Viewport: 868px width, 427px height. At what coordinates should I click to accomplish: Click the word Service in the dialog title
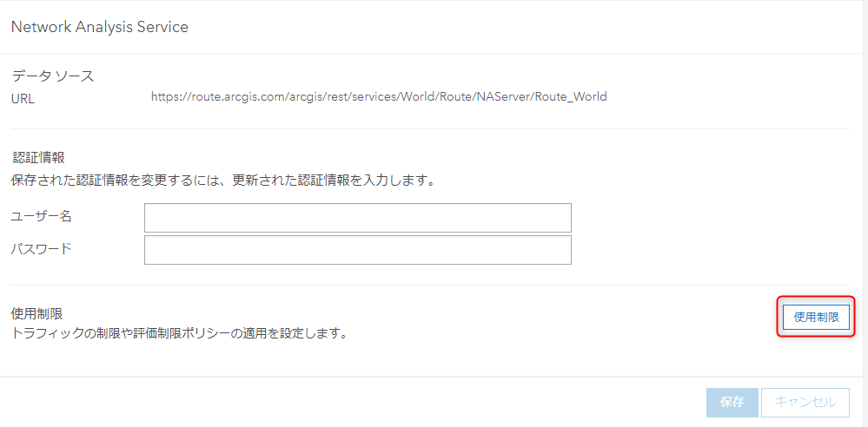pos(163,27)
